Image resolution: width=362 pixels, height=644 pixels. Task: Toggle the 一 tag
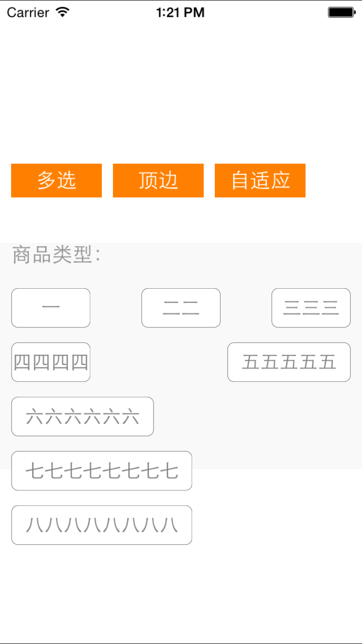coord(51,308)
